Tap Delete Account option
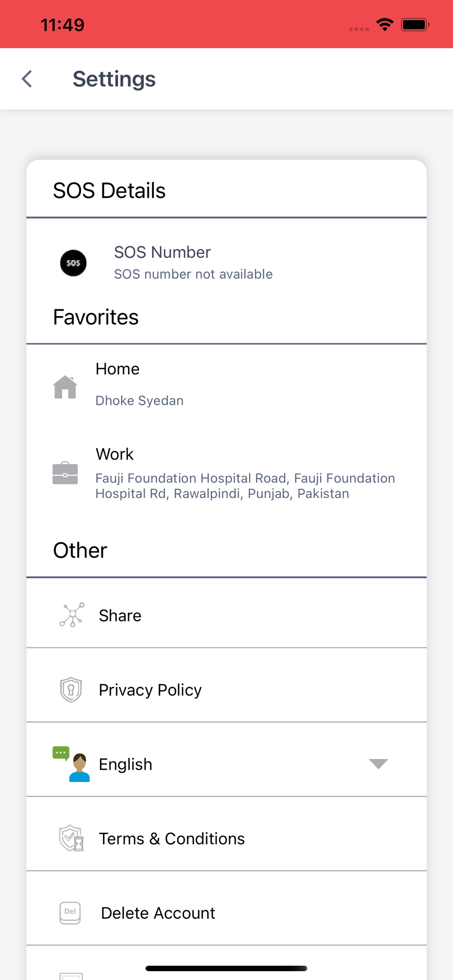This screenshot has height=980, width=453. (x=158, y=913)
